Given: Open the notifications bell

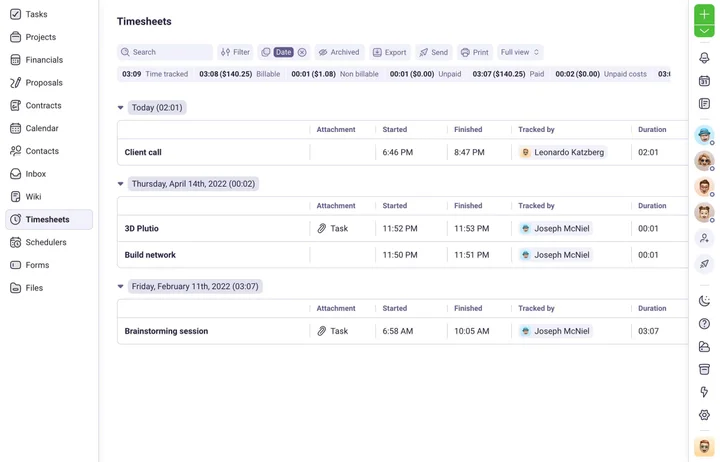Looking at the screenshot, I should (x=704, y=58).
